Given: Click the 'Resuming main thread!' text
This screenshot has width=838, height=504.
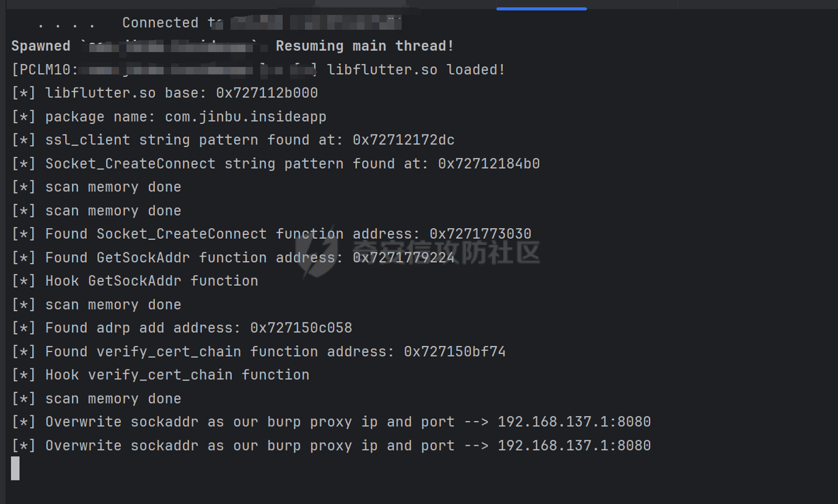Looking at the screenshot, I should [365, 46].
